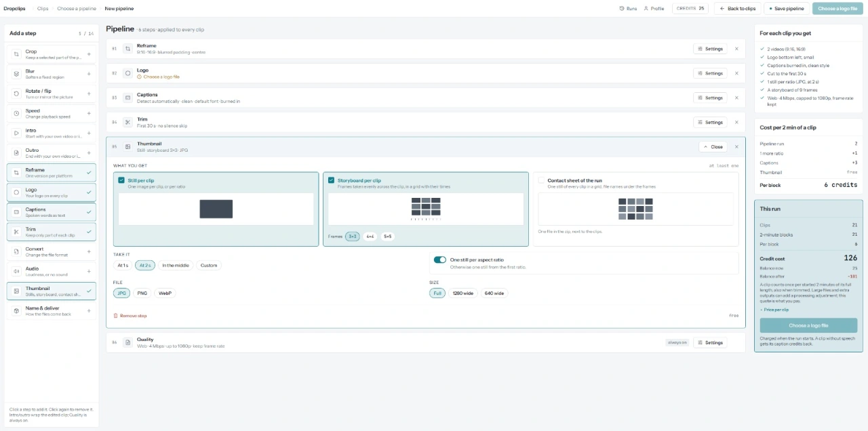Image resolution: width=868 pixels, height=431 pixels.
Task: Go to the Clips breadcrumb
Action: [x=43, y=9]
